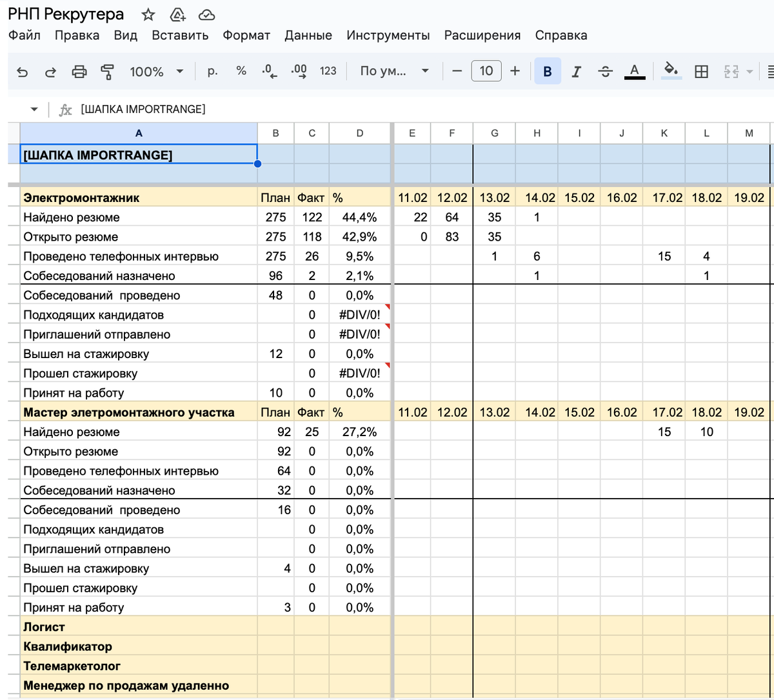Viewport: 774px width, 700px height.
Task: Click the first #DIV/0! error cell
Action: (x=360, y=315)
